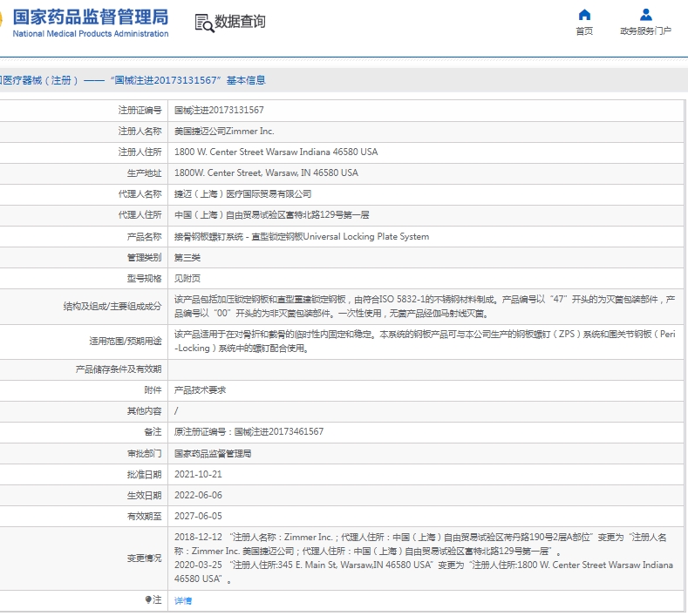Click effective date 2022-06-06
Viewport: 688px width, 616px height.
point(198,495)
